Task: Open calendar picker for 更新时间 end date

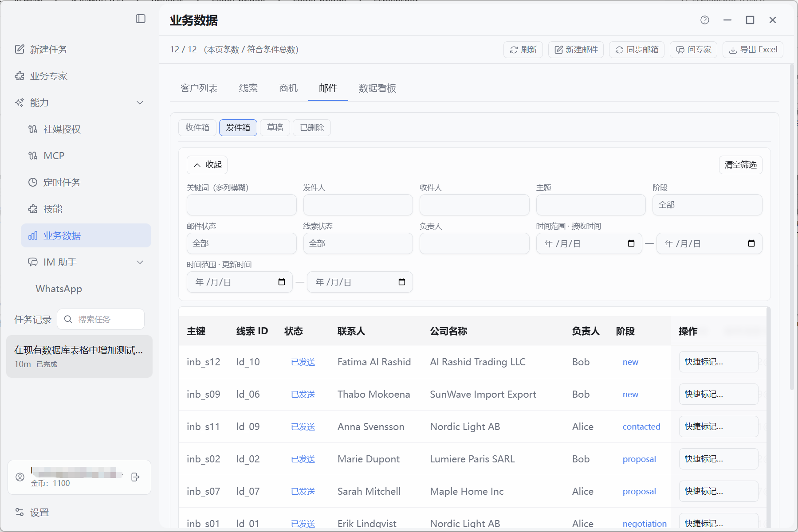Action: point(402,282)
